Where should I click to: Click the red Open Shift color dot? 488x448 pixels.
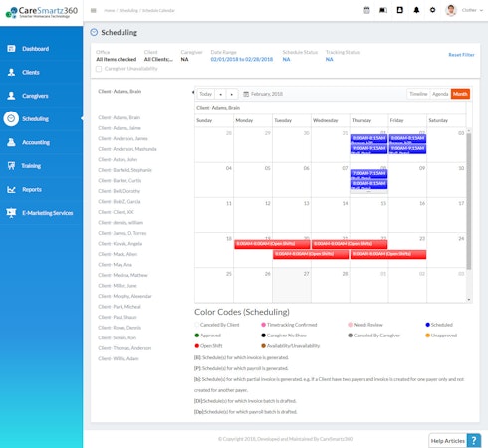click(x=196, y=346)
